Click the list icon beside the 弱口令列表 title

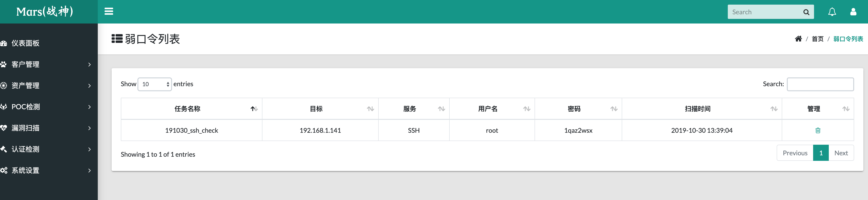pyautogui.click(x=117, y=39)
